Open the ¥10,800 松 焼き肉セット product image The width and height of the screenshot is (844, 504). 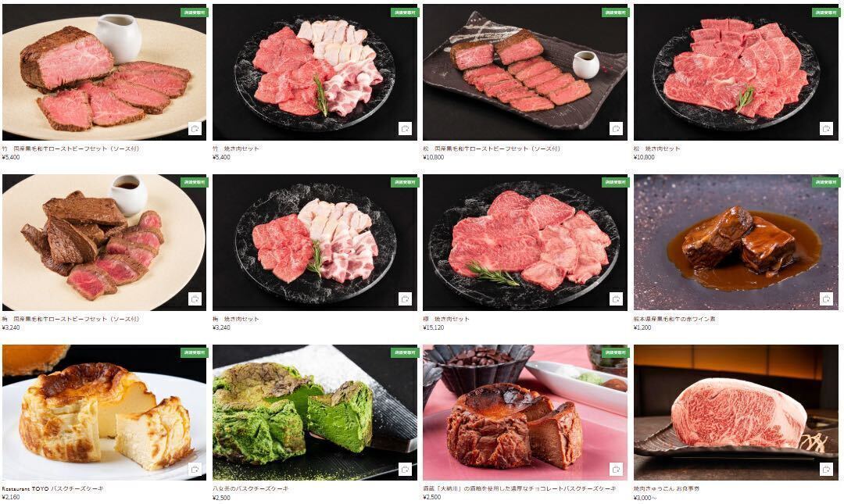coord(736,72)
